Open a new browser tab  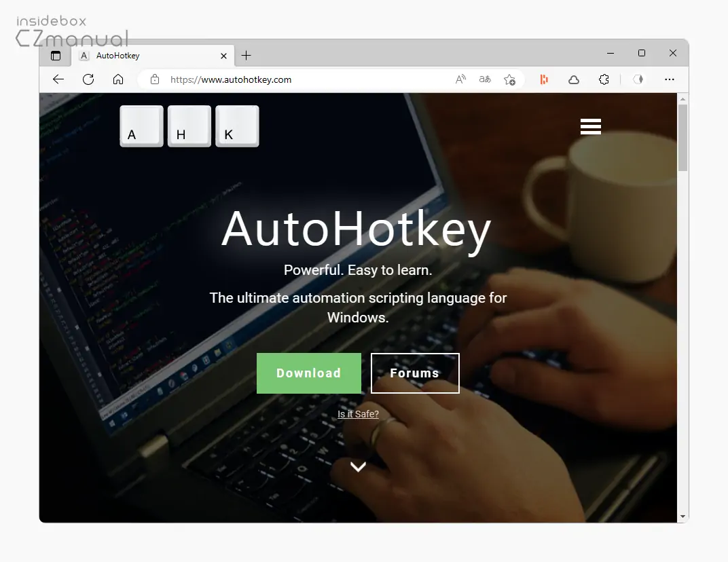[246, 56]
